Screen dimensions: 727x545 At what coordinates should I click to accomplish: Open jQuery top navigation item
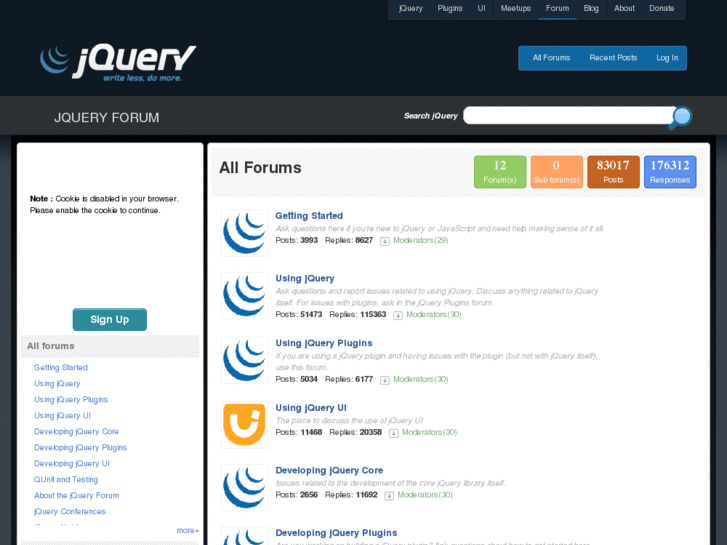pos(411,8)
